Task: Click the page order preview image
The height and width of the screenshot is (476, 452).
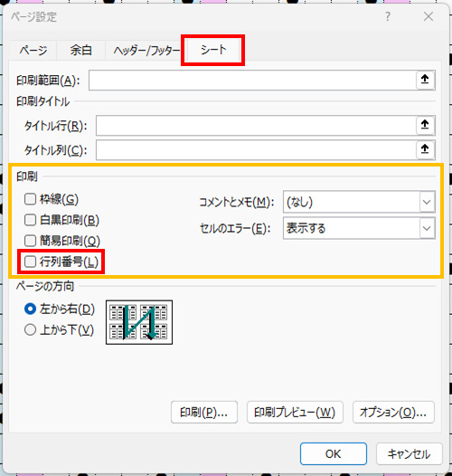Action: pos(139,322)
